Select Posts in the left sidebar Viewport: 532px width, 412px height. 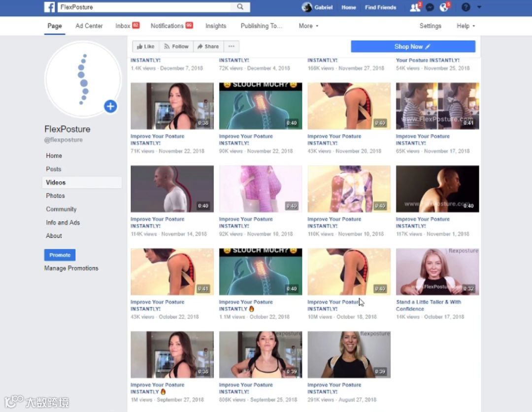[54, 169]
